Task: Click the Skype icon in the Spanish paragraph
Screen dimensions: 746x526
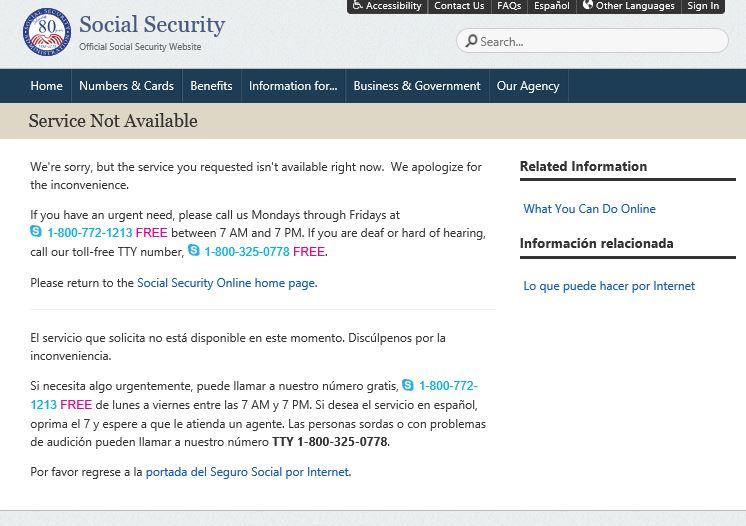Action: coord(408,386)
